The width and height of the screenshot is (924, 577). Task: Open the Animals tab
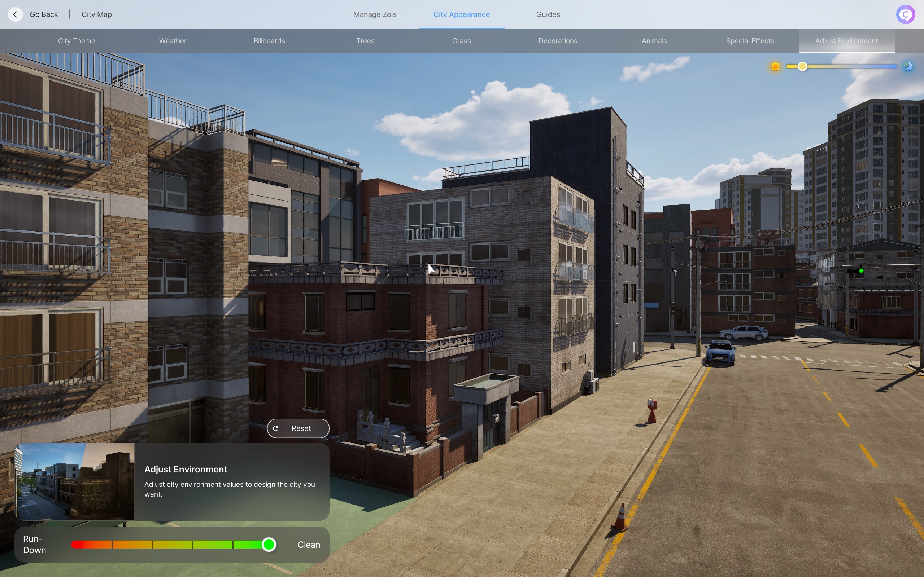(x=654, y=41)
